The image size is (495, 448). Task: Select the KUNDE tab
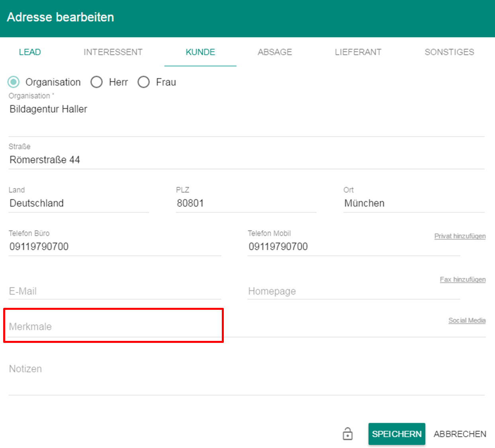pyautogui.click(x=200, y=52)
